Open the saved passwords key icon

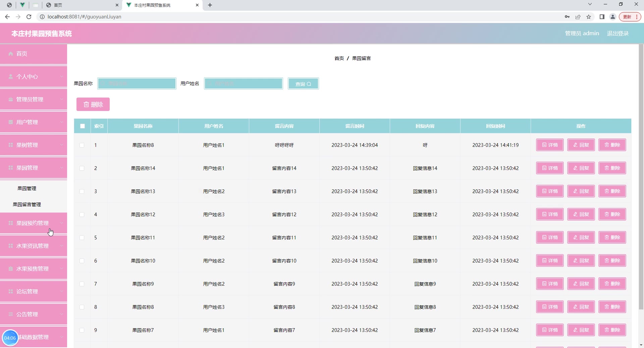pos(567,17)
